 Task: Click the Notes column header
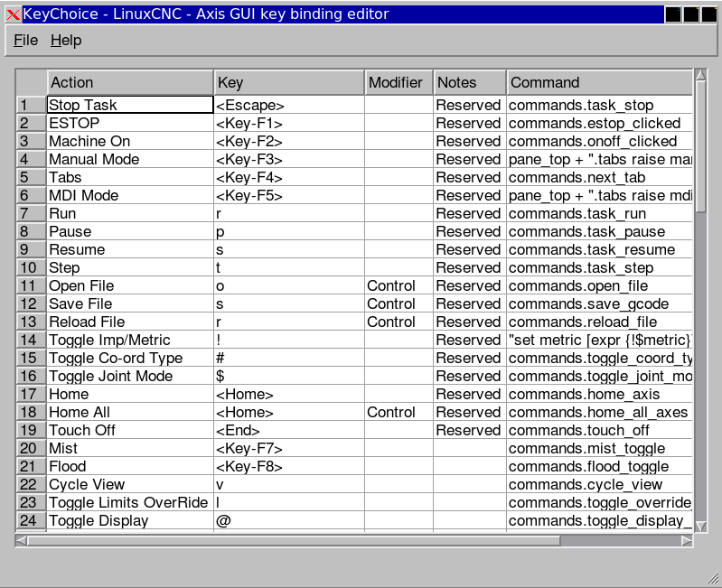click(470, 82)
